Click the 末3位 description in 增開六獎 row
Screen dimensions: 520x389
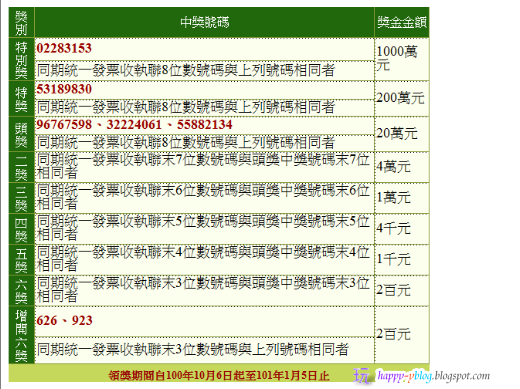click(193, 350)
